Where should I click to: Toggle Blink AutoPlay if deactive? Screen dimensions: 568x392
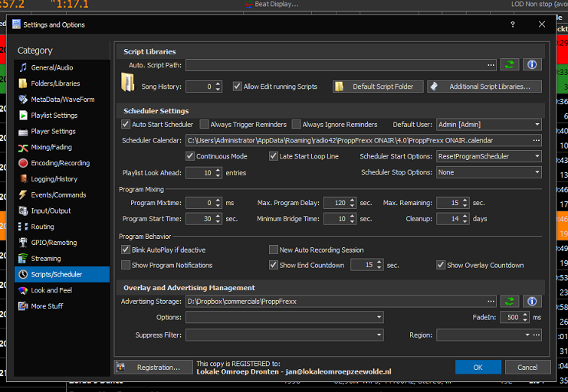(x=126, y=250)
